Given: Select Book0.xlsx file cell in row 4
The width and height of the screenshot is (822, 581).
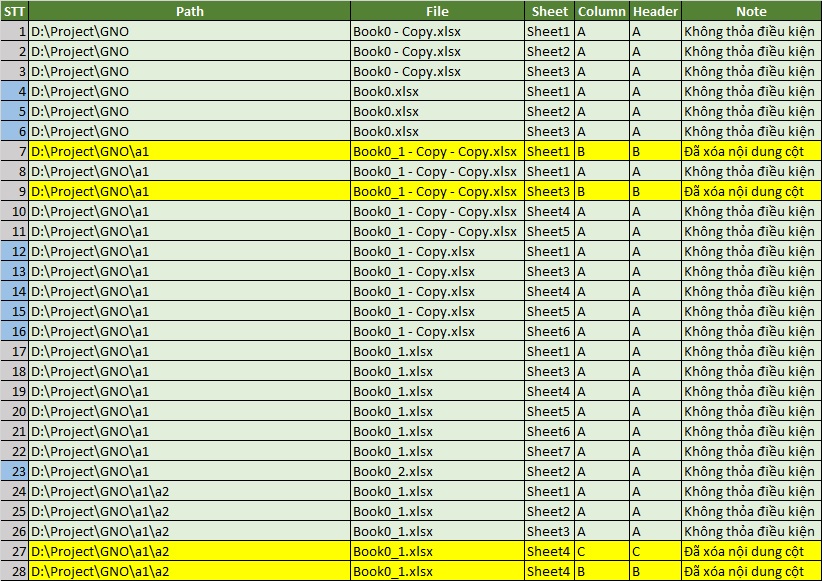Looking at the screenshot, I should 437,91.
